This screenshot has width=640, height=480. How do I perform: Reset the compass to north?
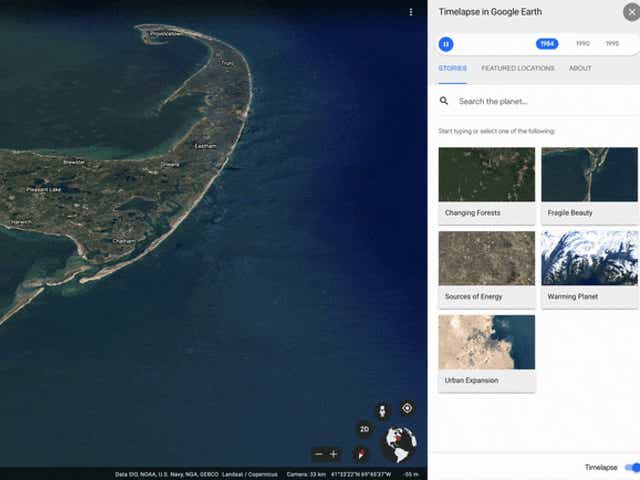pyautogui.click(x=361, y=454)
